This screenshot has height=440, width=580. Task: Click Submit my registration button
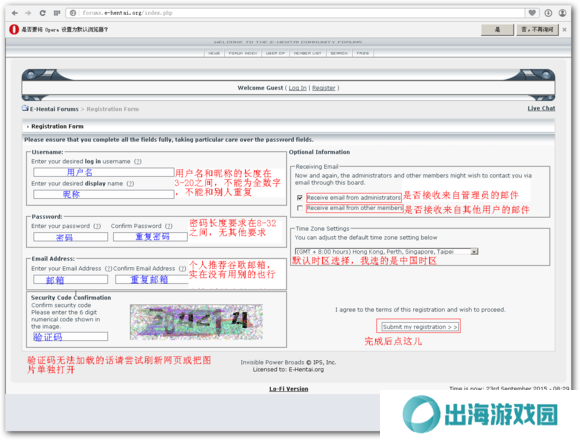coord(420,327)
